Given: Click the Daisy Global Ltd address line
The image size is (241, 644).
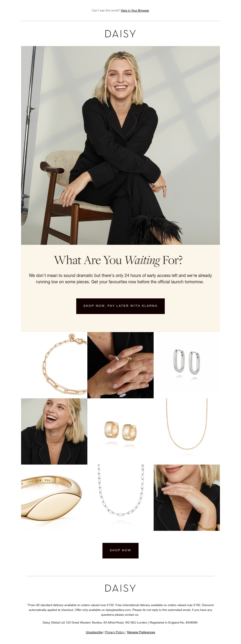Looking at the screenshot, I should [x=120, y=622].
